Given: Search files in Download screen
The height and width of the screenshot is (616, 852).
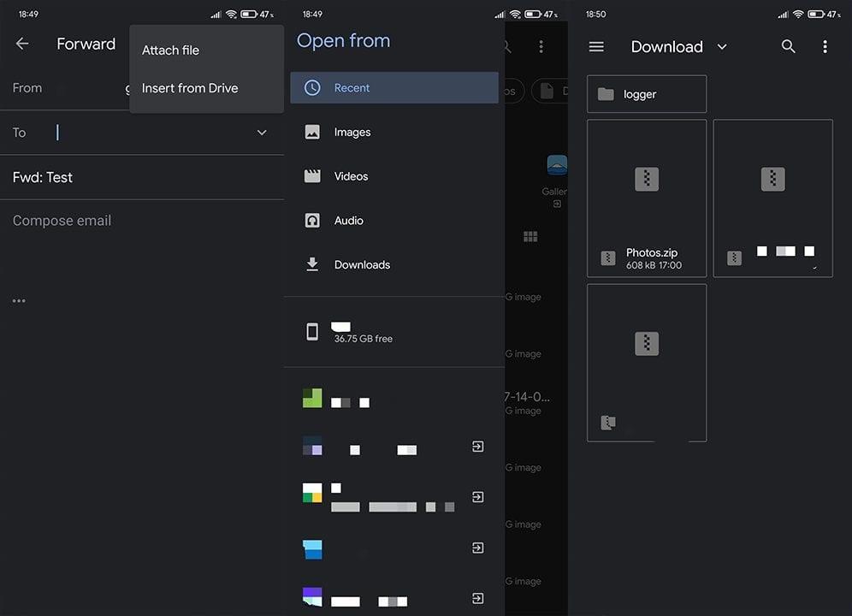Looking at the screenshot, I should point(788,47).
